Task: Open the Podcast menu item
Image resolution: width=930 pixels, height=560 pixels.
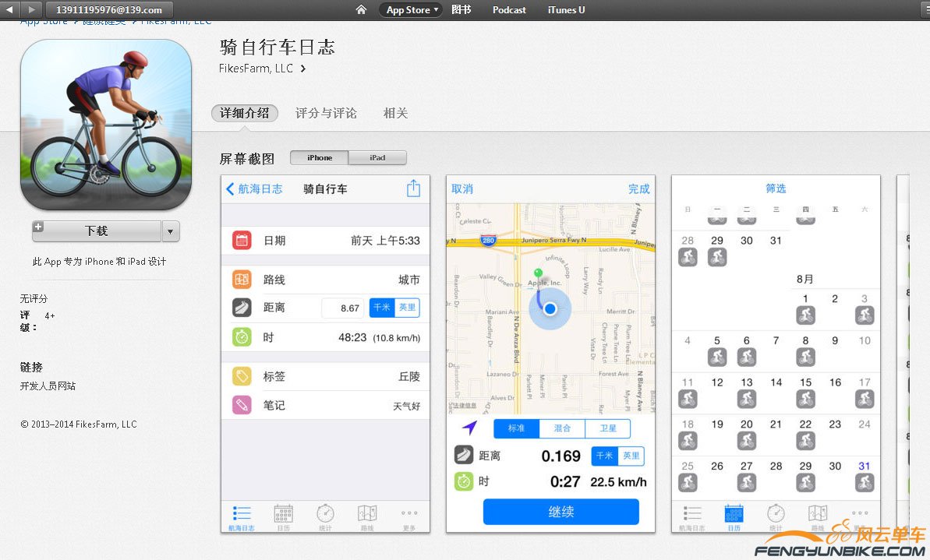Action: tap(508, 10)
